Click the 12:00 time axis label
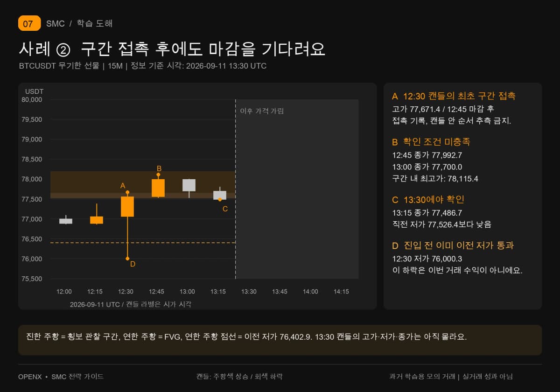The height and width of the screenshot is (392, 560). click(x=64, y=292)
